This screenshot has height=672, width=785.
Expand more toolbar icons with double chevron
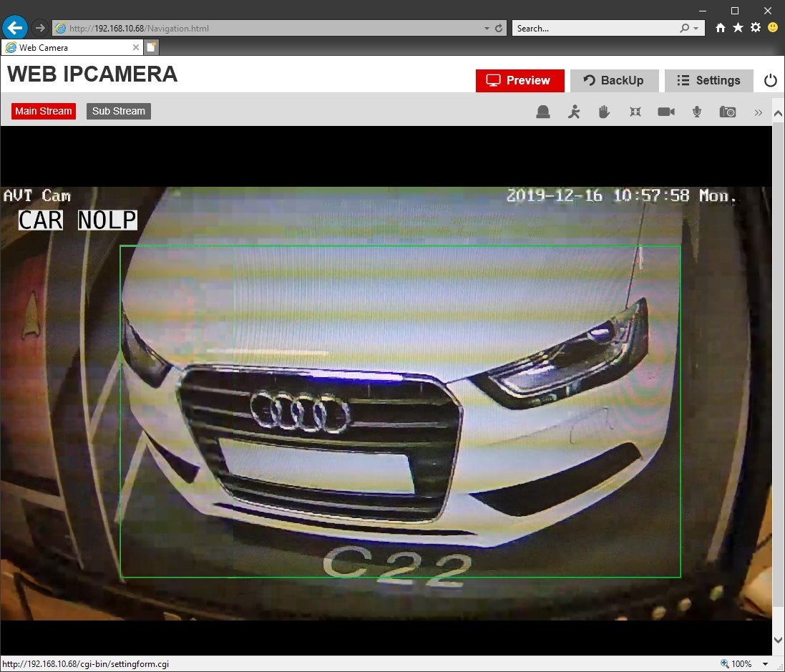758,112
